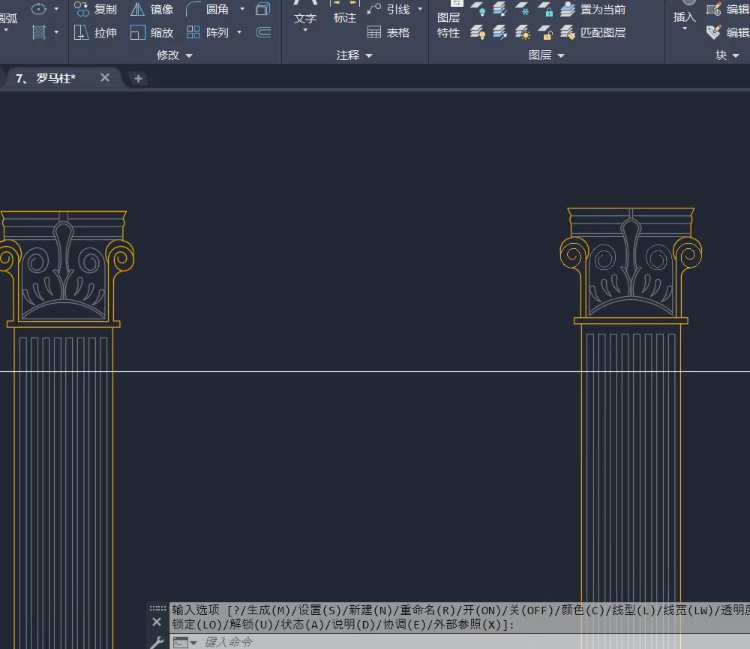Click the Layer Off lightbulb icon

pyautogui.click(x=478, y=9)
